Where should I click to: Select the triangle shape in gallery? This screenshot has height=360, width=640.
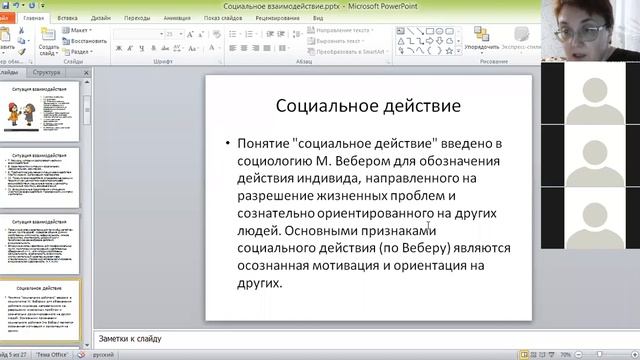(400, 41)
